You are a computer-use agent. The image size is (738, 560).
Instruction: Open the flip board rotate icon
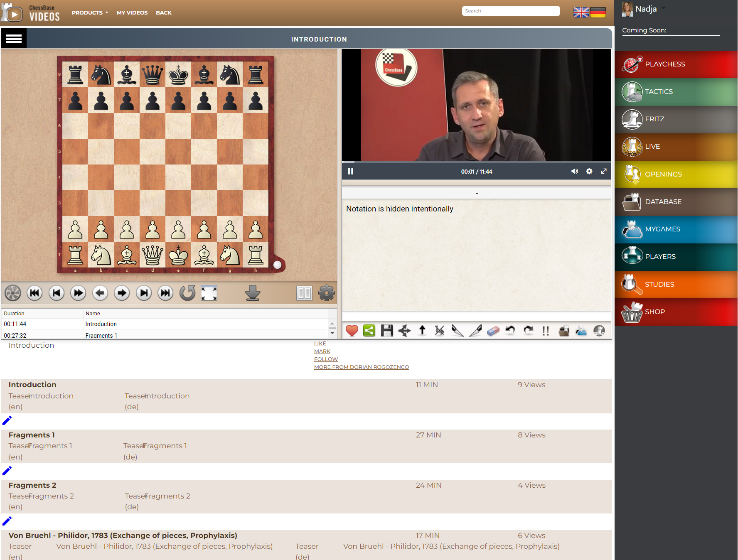pos(187,293)
